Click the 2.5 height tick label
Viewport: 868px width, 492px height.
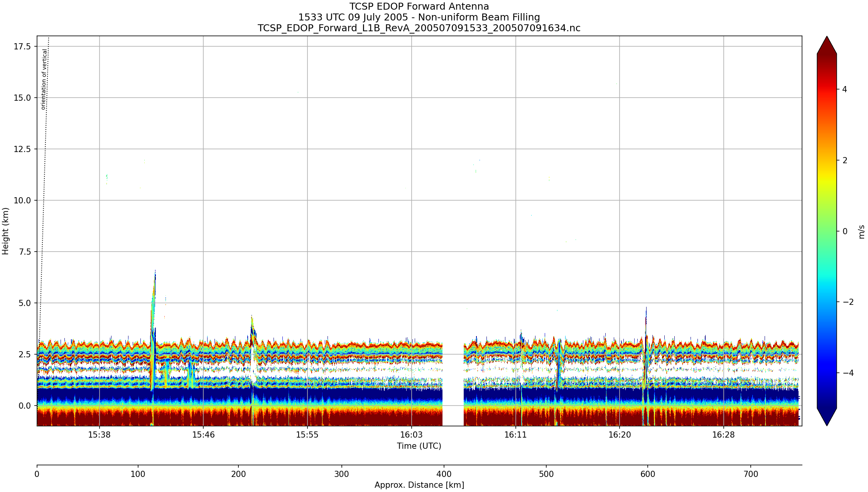pos(25,355)
